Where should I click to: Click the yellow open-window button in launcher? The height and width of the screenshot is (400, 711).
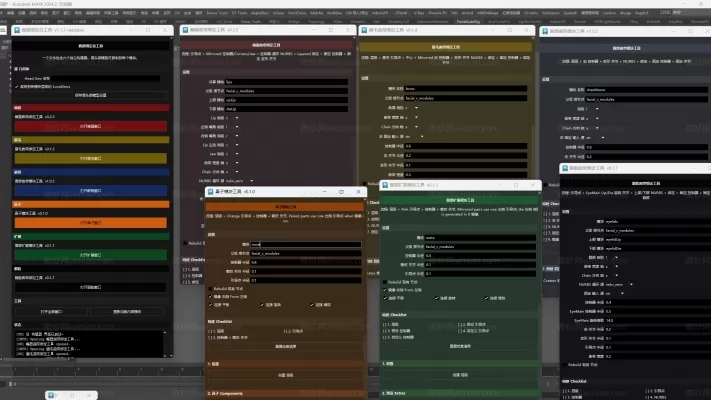(x=91, y=158)
